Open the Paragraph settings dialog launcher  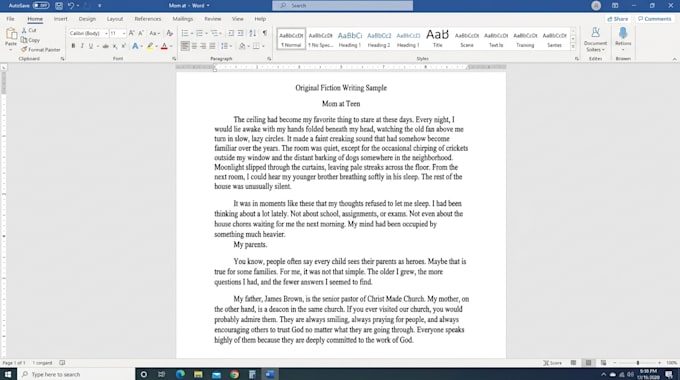269,59
